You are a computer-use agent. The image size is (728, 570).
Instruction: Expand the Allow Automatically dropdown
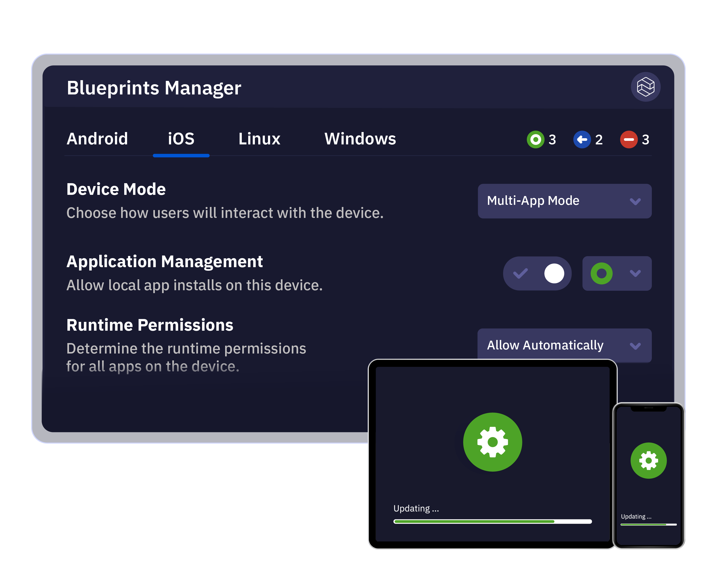pos(564,345)
